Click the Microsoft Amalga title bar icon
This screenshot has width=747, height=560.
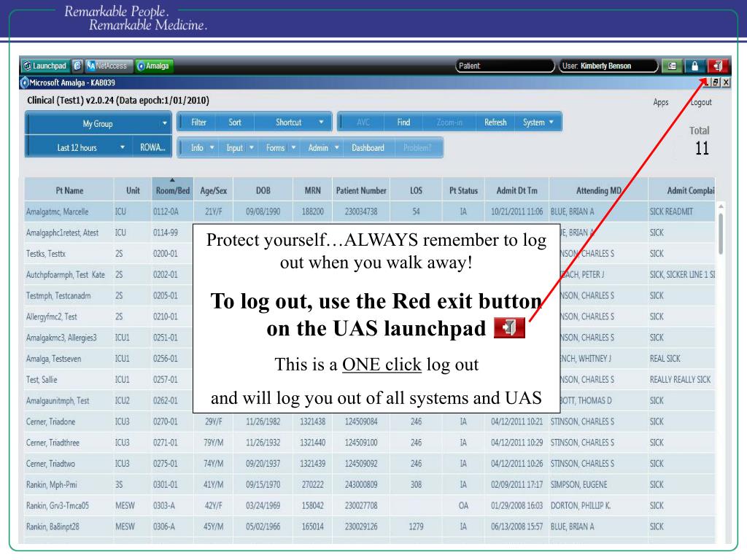(24, 82)
